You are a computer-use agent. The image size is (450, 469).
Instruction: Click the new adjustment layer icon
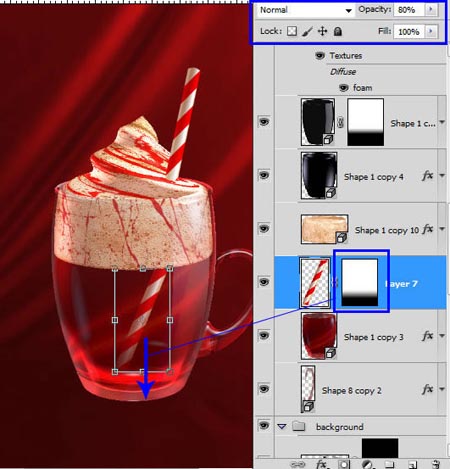click(367, 464)
